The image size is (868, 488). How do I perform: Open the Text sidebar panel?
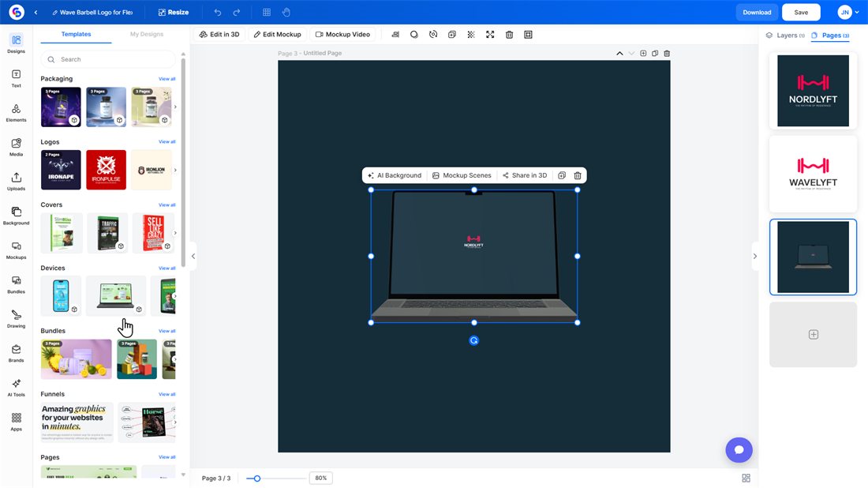coord(16,78)
